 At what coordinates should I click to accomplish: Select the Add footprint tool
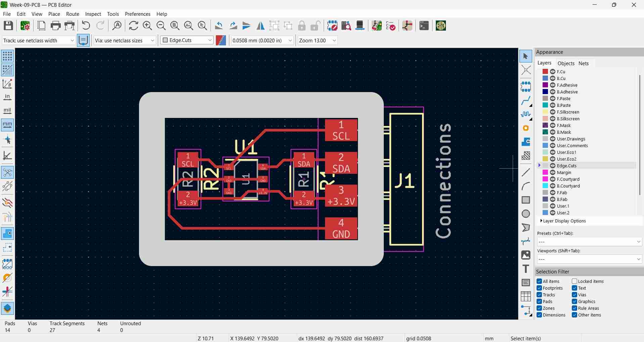(x=526, y=86)
